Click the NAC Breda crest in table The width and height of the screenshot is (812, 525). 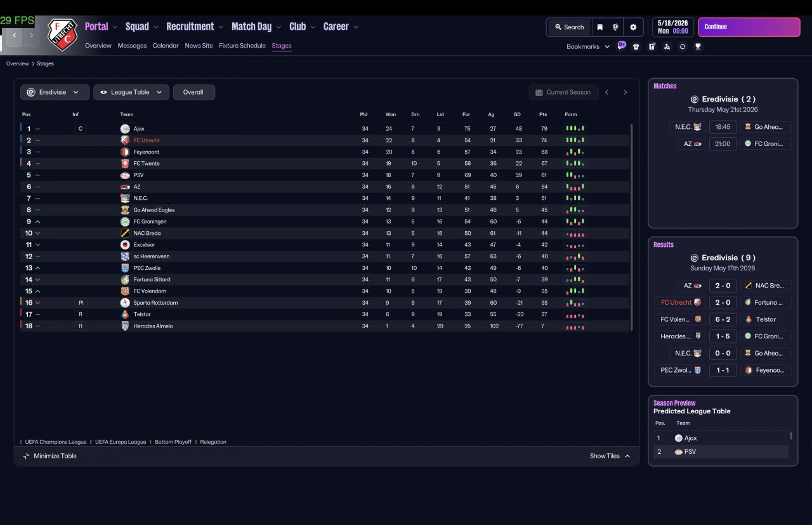pyautogui.click(x=125, y=234)
